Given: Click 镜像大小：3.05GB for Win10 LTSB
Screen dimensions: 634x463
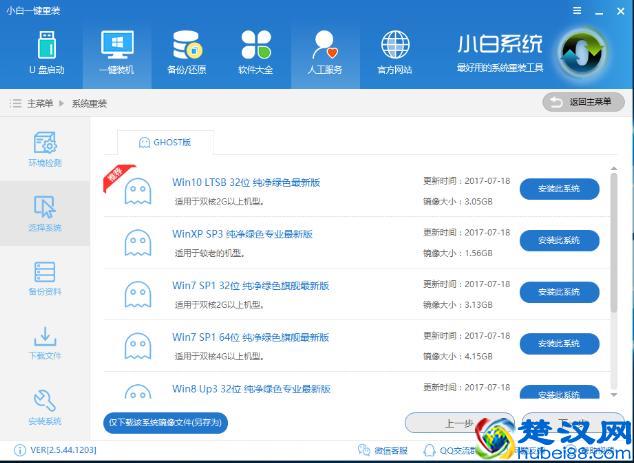Looking at the screenshot, I should point(458,201).
